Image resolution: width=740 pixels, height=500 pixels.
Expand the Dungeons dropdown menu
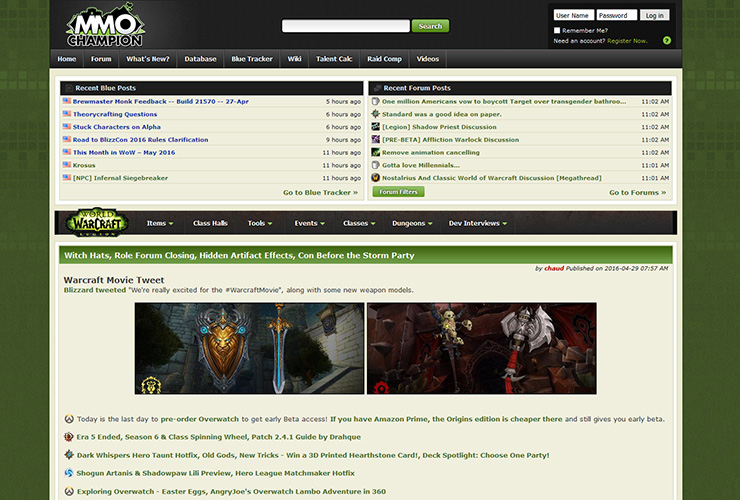[x=412, y=223]
